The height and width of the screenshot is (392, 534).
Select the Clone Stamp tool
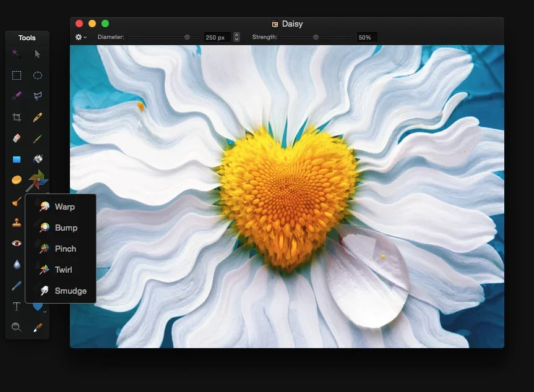pos(17,221)
